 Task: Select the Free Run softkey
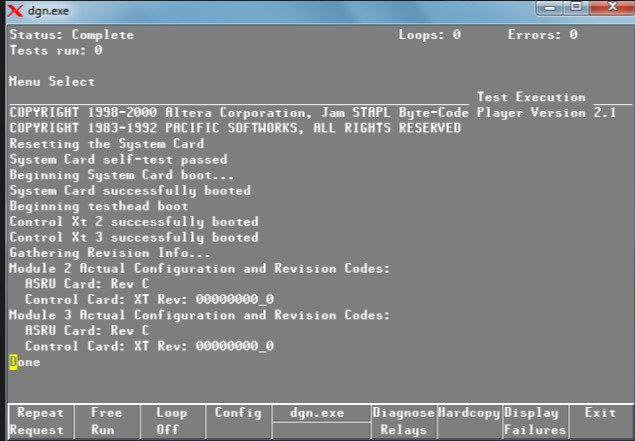(x=106, y=421)
